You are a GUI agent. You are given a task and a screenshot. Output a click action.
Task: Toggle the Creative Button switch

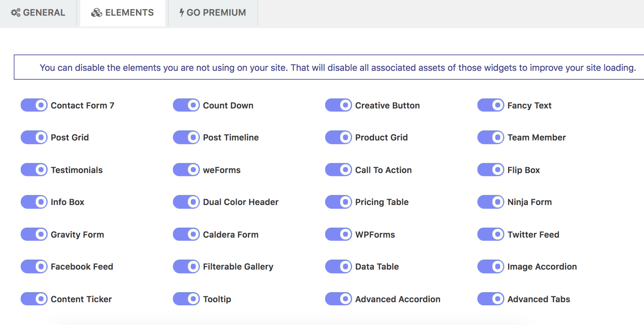tap(338, 105)
